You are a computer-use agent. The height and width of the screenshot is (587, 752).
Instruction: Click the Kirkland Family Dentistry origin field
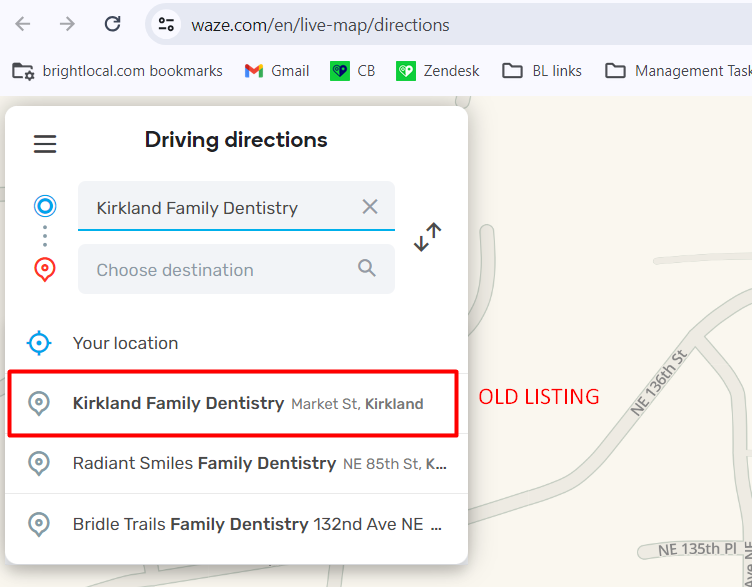(236, 206)
